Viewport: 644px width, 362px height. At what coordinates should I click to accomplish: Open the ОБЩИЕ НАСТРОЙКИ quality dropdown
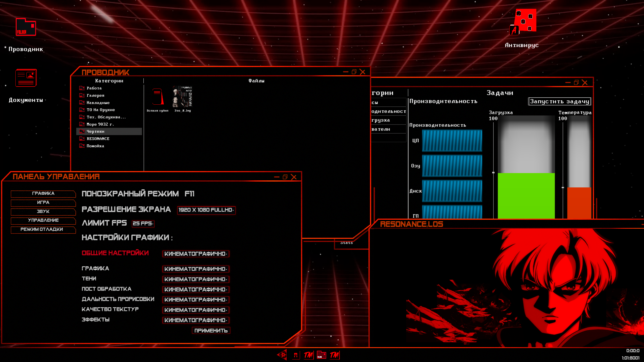click(196, 254)
